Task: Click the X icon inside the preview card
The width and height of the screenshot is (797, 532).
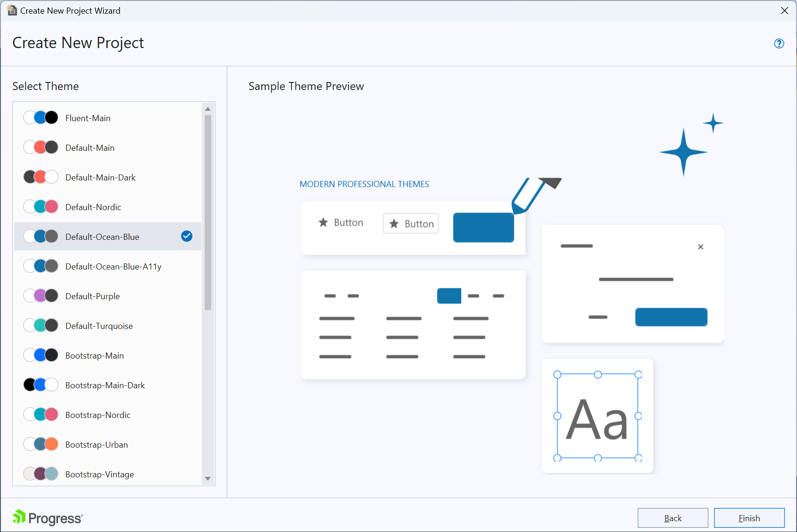Action: (x=701, y=246)
